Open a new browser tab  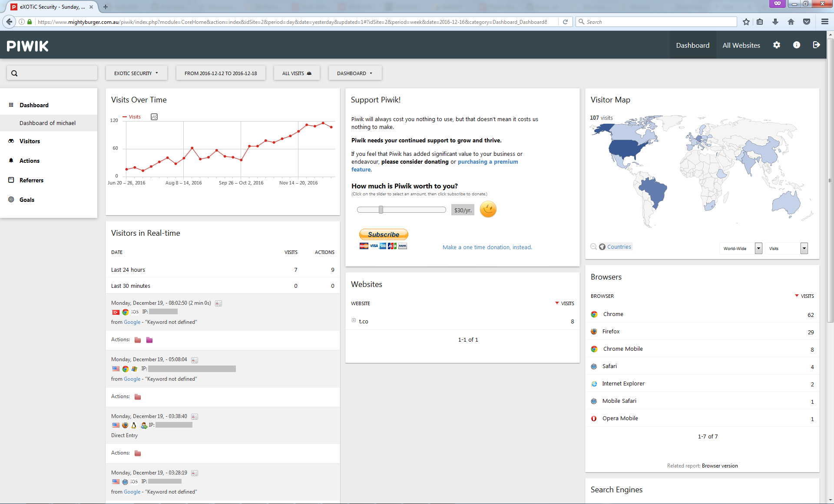pyautogui.click(x=105, y=7)
